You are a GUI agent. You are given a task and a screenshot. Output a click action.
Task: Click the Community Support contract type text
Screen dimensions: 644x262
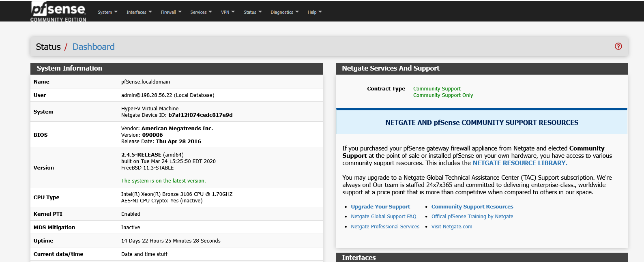tap(437, 89)
